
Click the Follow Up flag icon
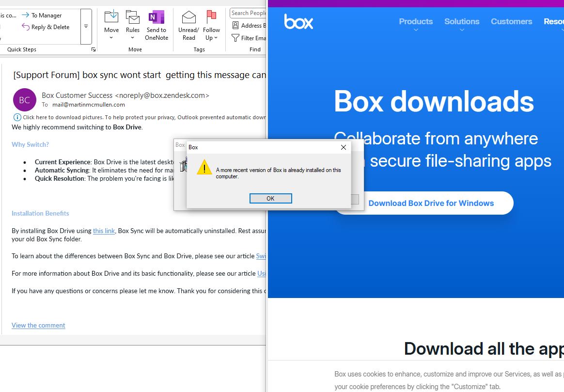pyautogui.click(x=211, y=16)
